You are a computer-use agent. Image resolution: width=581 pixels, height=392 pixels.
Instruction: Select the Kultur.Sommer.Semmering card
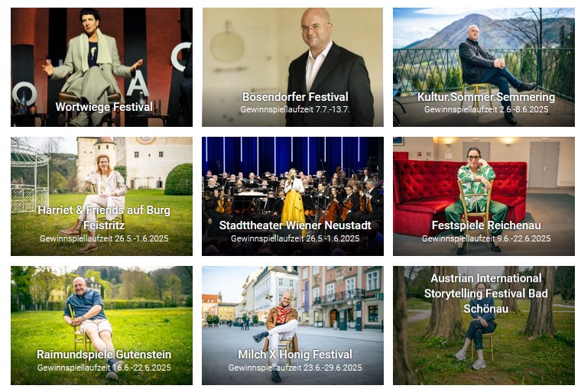pos(484,67)
